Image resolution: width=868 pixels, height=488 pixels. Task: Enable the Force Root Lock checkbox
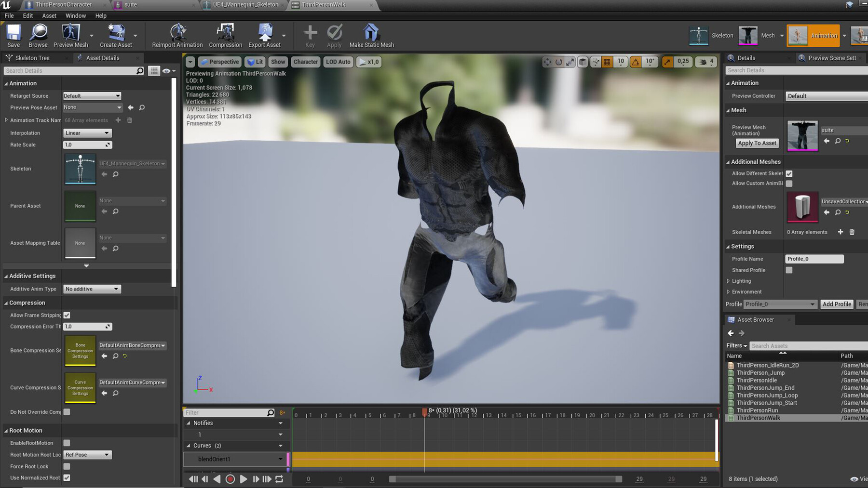67,466
